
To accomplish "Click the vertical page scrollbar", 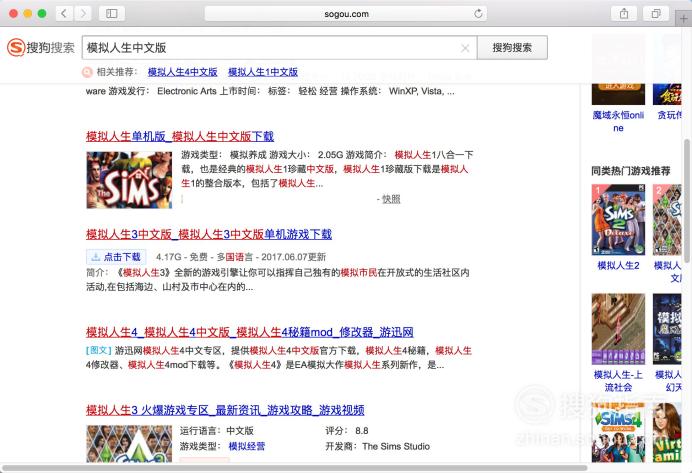I will (686, 201).
